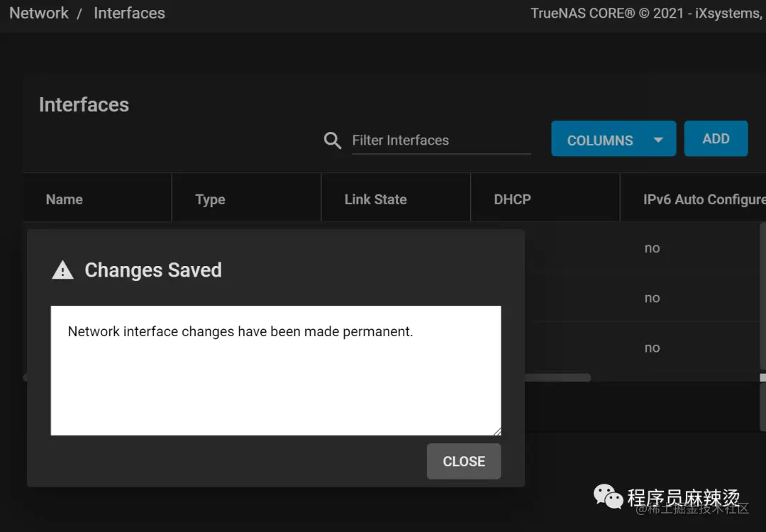Open the COLUMNS dropdown
This screenshot has width=766, height=532.
[613, 139]
